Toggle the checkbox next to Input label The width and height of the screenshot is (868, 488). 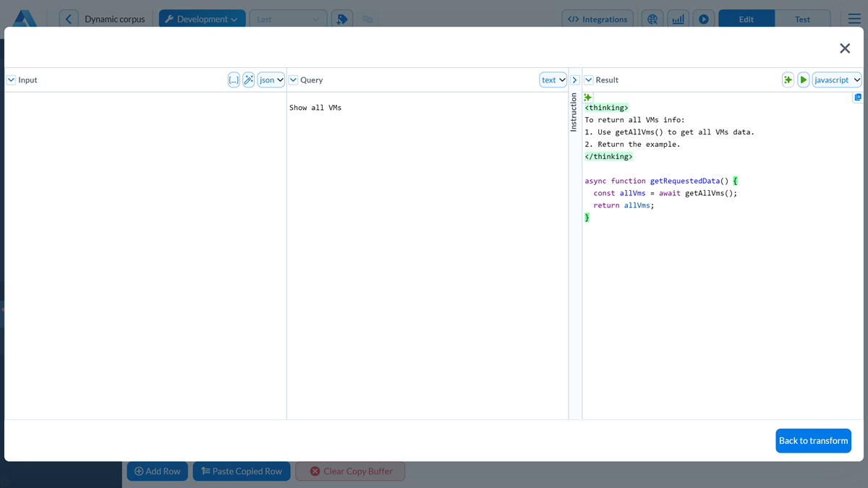10,80
